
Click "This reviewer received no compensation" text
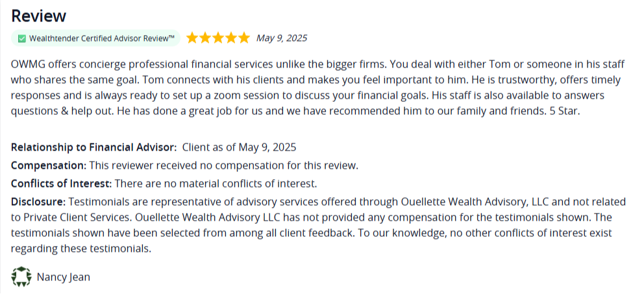(x=223, y=165)
